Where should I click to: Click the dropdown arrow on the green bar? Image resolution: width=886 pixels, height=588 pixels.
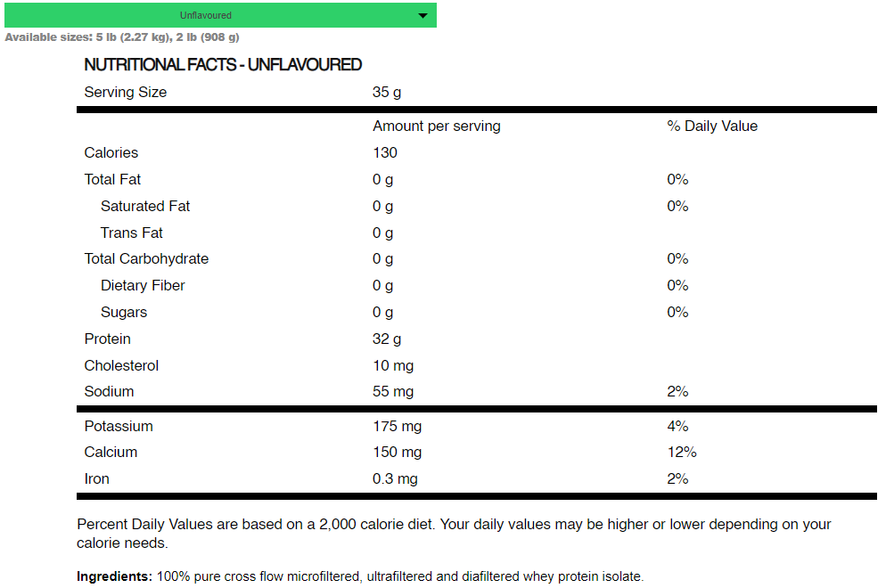[422, 15]
